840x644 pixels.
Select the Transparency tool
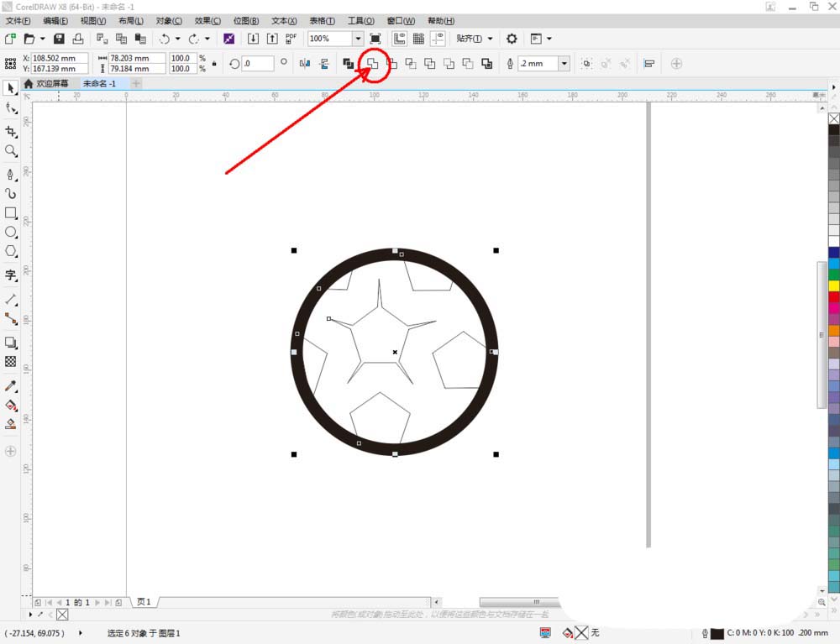coord(10,361)
